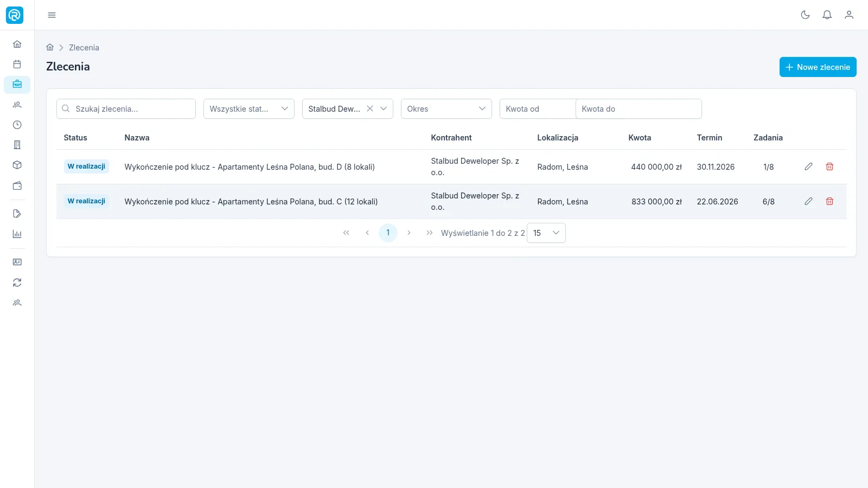Open notifications bell icon
Image resolution: width=868 pixels, height=488 pixels.
827,15
